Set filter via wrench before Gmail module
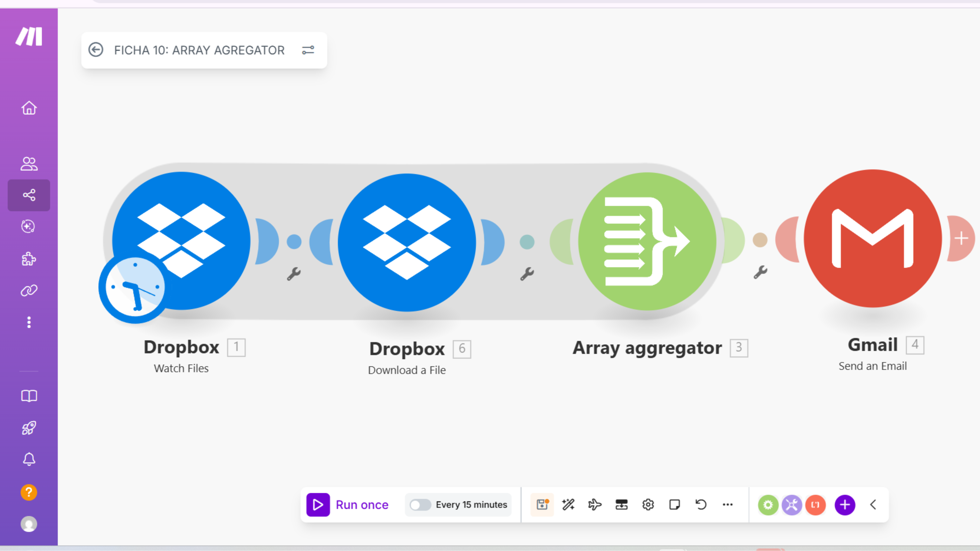This screenshot has height=551, width=980. coord(760,272)
